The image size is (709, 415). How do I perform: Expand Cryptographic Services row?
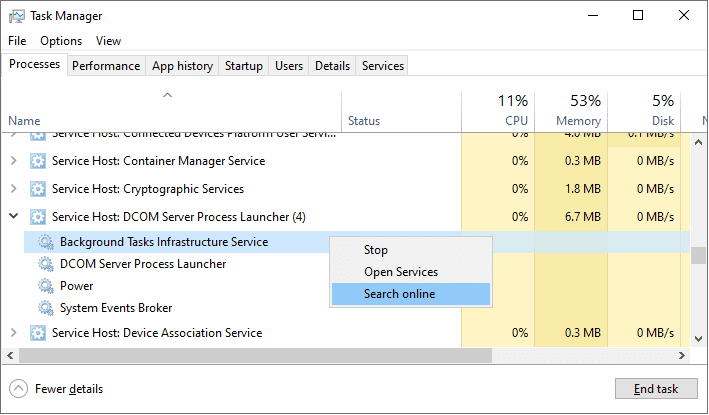pyautogui.click(x=13, y=189)
